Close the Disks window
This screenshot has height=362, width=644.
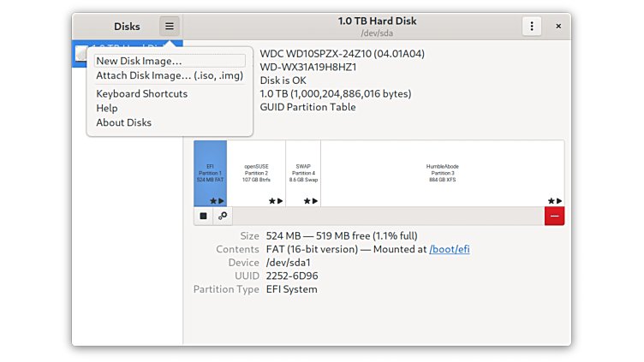pos(558,27)
